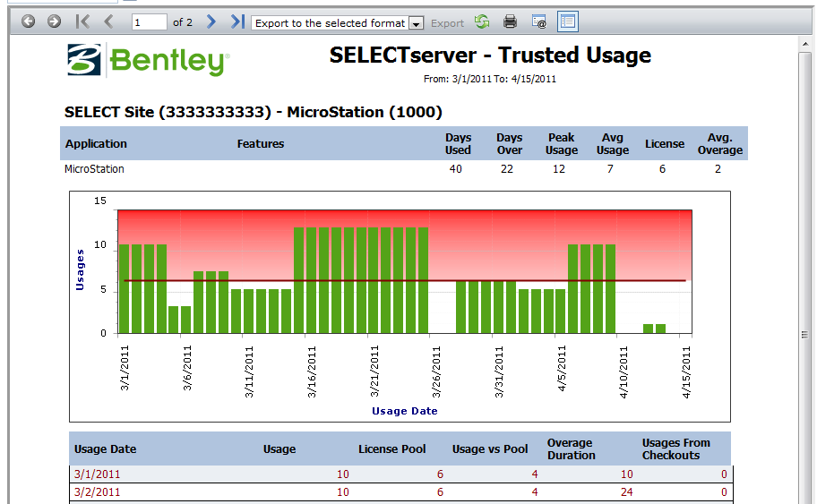
Task: Click the Export link
Action: 447,23
